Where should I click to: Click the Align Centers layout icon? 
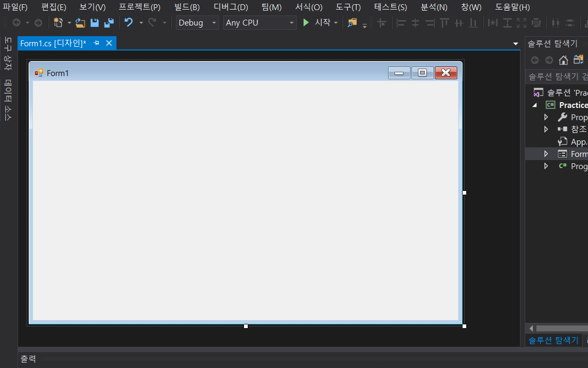416,23
